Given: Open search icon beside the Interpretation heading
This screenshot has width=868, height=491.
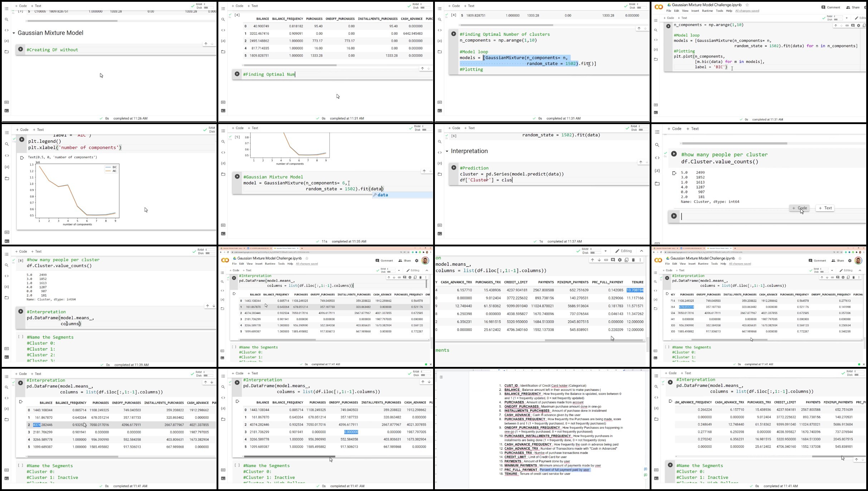Looking at the screenshot, I should click(x=440, y=142).
